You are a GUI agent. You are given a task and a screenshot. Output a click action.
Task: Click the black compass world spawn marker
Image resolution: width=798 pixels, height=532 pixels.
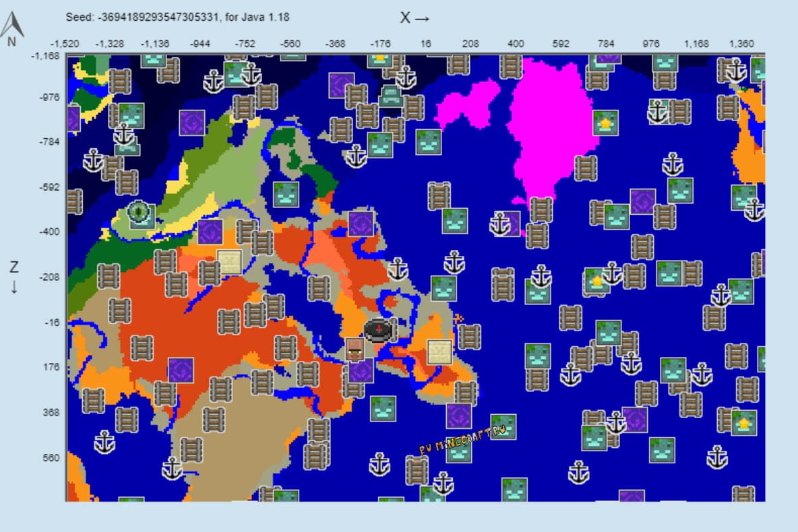pos(378,331)
